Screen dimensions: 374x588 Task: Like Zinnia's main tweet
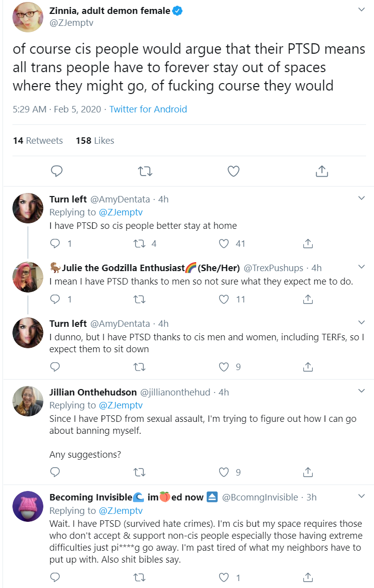coord(234,171)
